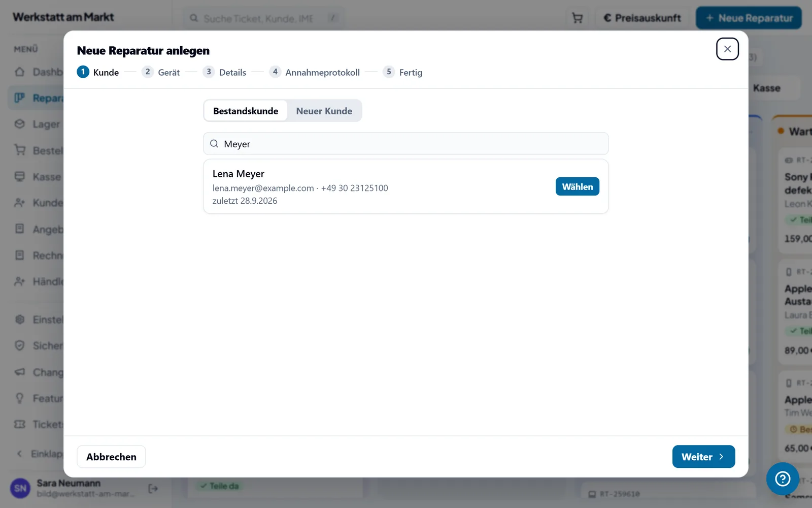This screenshot has width=812, height=508.
Task: Open the Angebote sidebar icon
Action: 20,229
